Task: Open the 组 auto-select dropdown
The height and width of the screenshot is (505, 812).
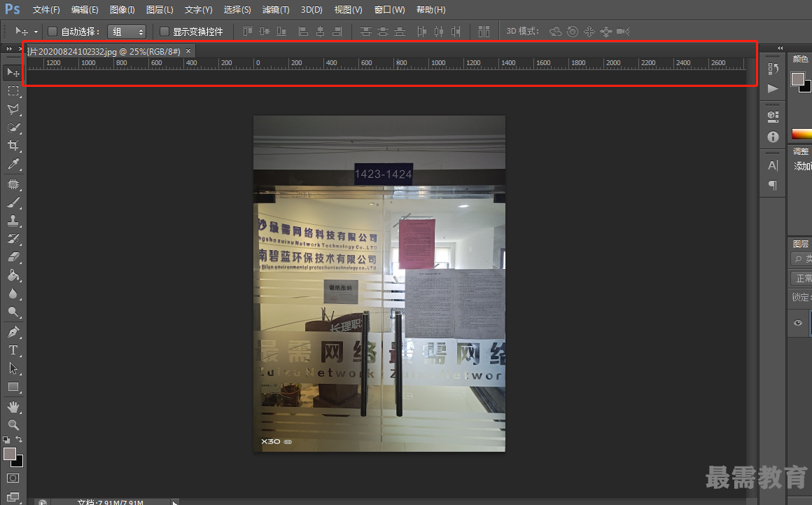Action: pyautogui.click(x=127, y=32)
